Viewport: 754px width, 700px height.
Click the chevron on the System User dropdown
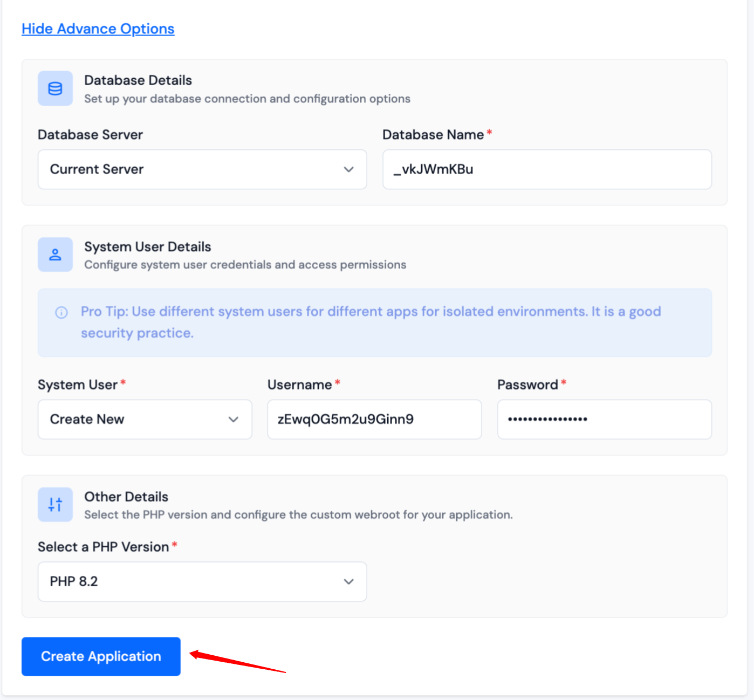(234, 419)
